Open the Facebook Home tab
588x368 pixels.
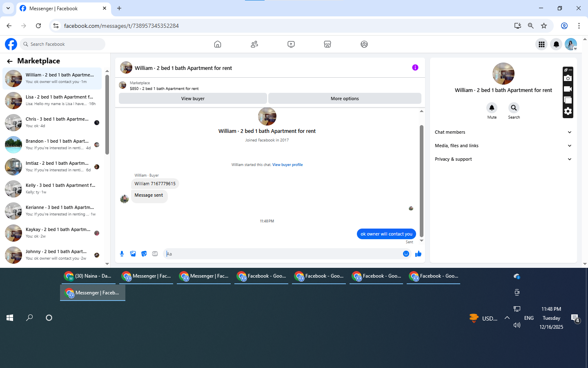pyautogui.click(x=218, y=44)
